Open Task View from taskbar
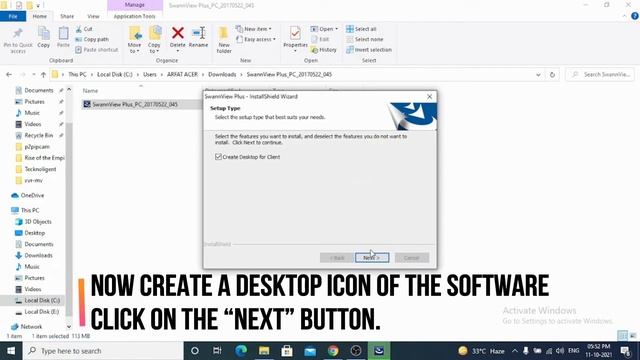 [x=217, y=351]
